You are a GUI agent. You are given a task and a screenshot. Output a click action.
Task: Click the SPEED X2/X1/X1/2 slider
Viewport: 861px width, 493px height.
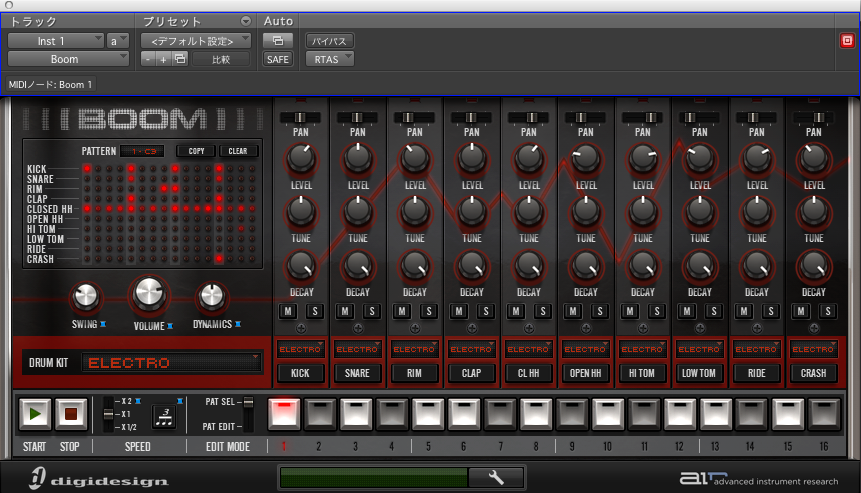click(109, 414)
